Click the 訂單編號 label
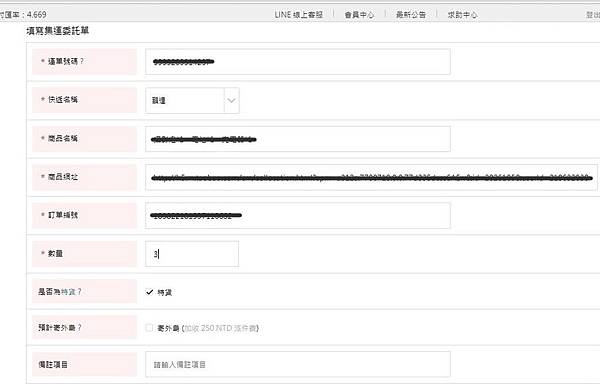Screen dimensions: 600x386 point(63,215)
